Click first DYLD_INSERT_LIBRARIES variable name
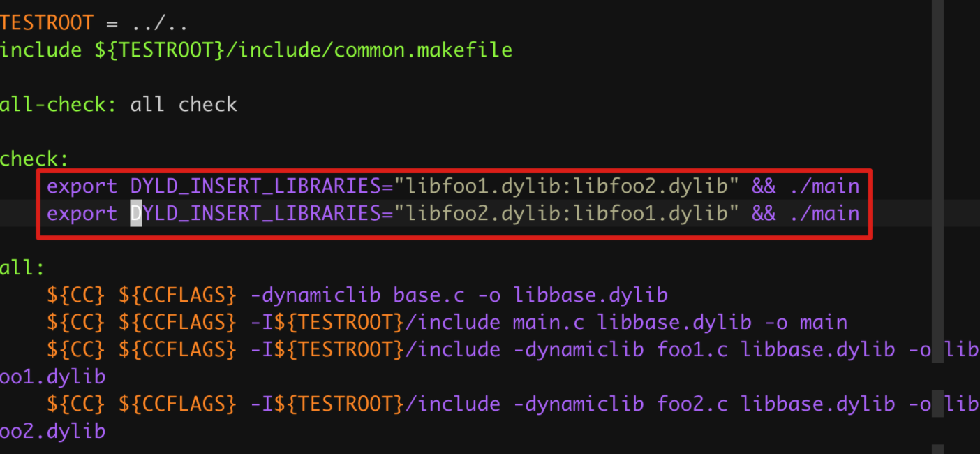 click(x=255, y=186)
